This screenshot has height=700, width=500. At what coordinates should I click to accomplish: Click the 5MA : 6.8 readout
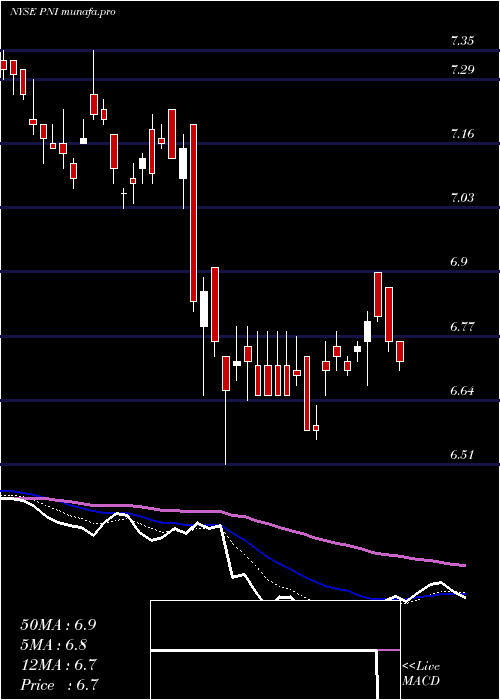pyautogui.click(x=54, y=645)
